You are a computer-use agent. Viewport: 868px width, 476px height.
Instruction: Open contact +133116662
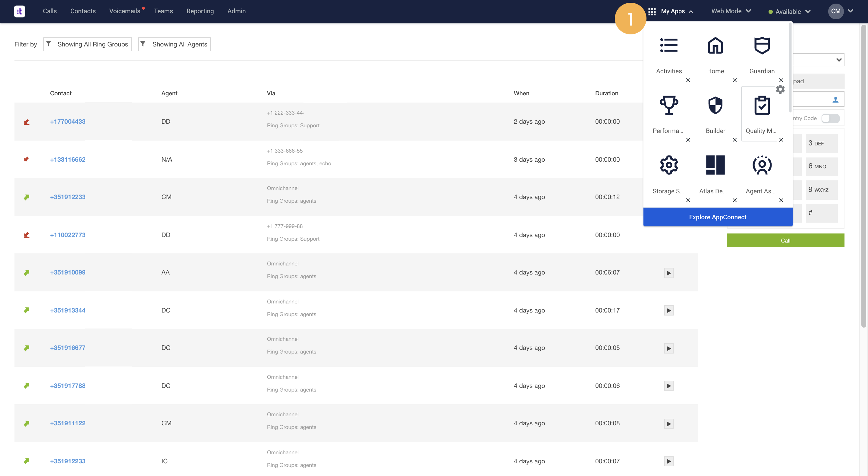[x=68, y=160]
